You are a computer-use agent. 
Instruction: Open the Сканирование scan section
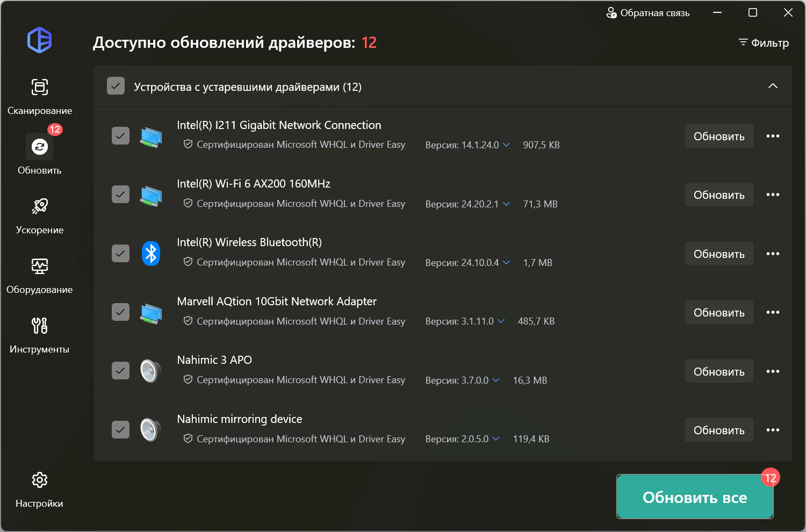(39, 97)
